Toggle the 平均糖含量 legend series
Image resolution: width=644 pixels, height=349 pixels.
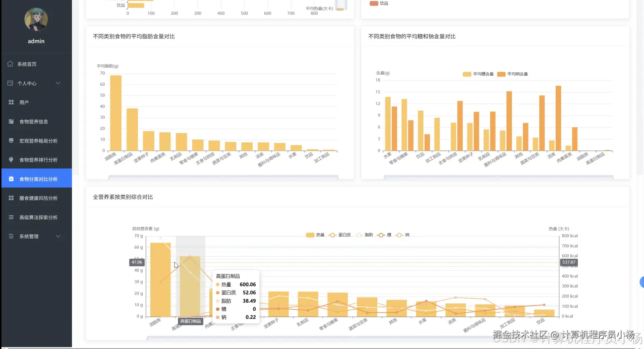point(478,74)
